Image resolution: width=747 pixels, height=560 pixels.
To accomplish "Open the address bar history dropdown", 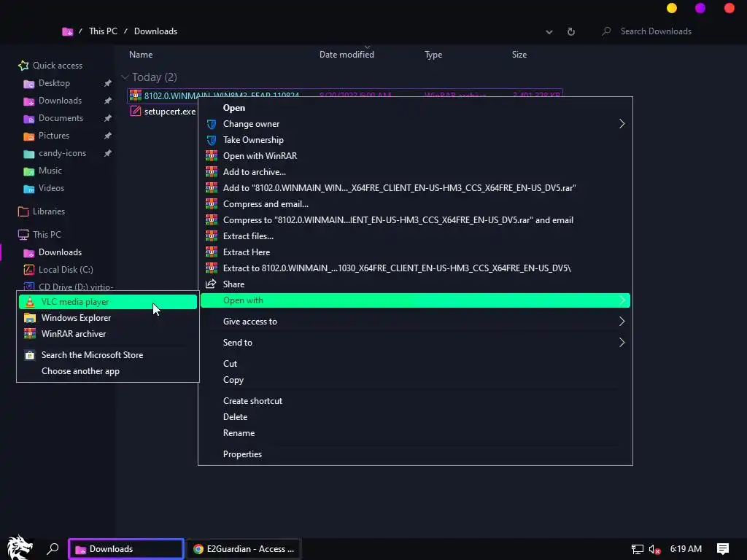I will [x=549, y=32].
